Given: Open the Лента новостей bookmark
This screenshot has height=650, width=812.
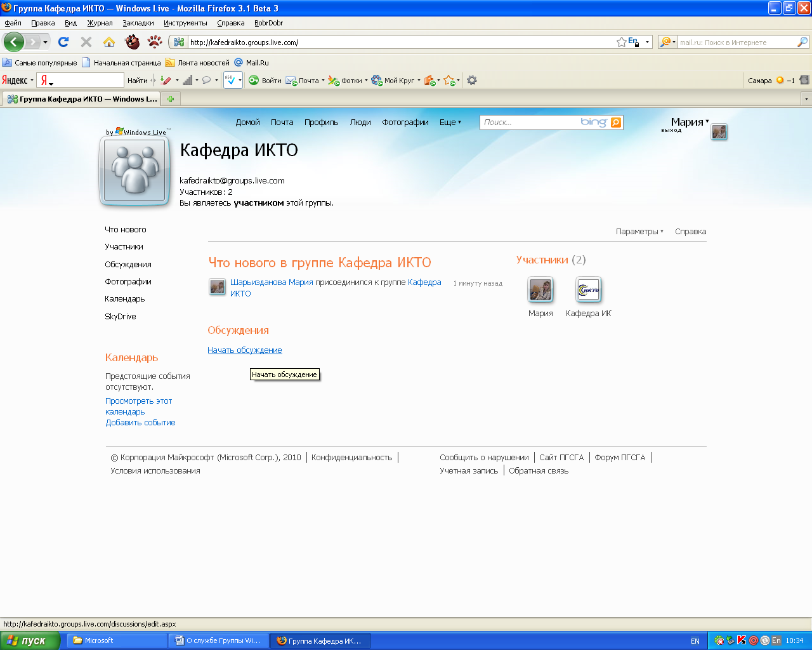Looking at the screenshot, I should coord(197,63).
